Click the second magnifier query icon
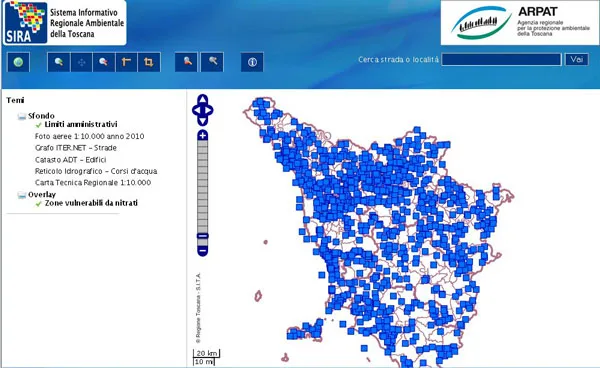This screenshot has height=368, width=600. click(x=212, y=62)
